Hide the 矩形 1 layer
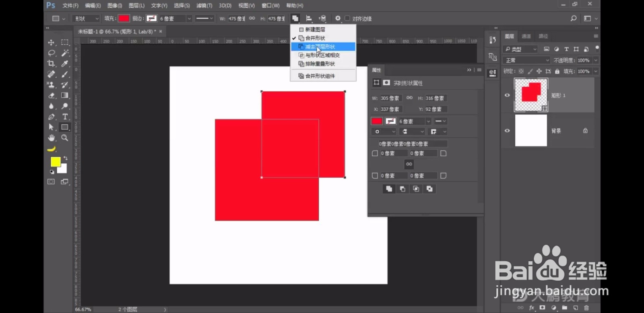Viewport: 644px width, 313px height. click(x=507, y=95)
